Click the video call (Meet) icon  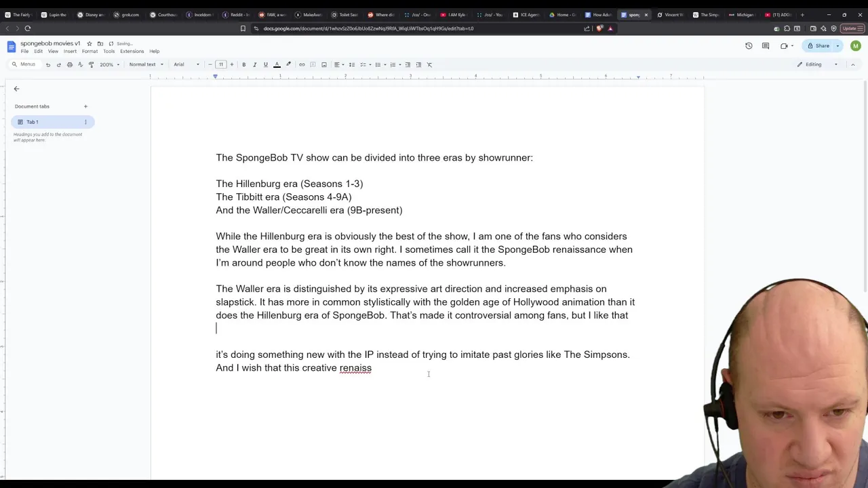point(785,45)
